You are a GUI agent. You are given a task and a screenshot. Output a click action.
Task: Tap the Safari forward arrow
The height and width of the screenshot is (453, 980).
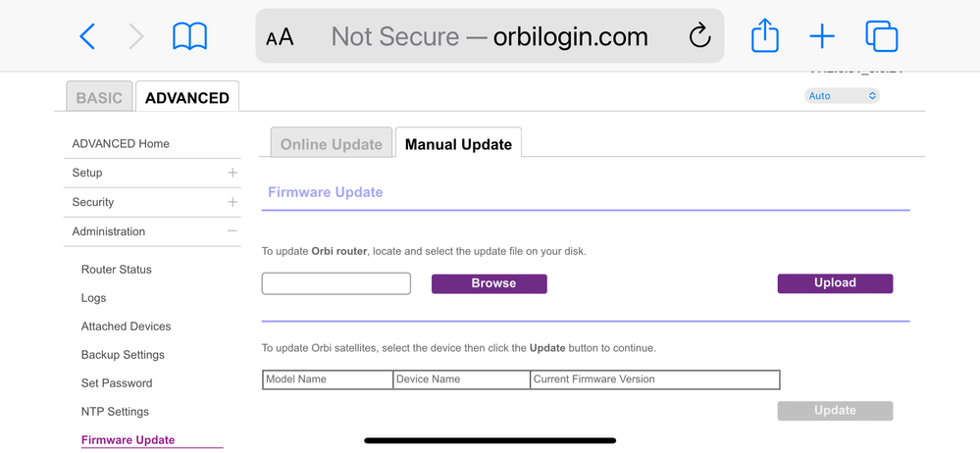click(x=136, y=37)
